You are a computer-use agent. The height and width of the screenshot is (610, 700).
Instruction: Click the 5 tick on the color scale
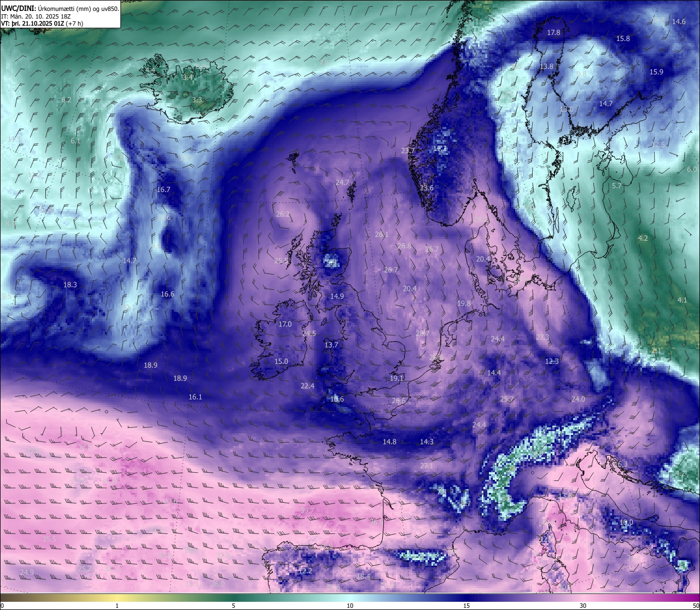(234, 606)
